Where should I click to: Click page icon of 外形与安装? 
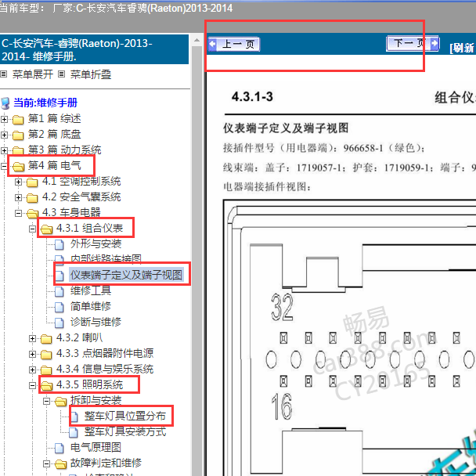[x=59, y=244]
